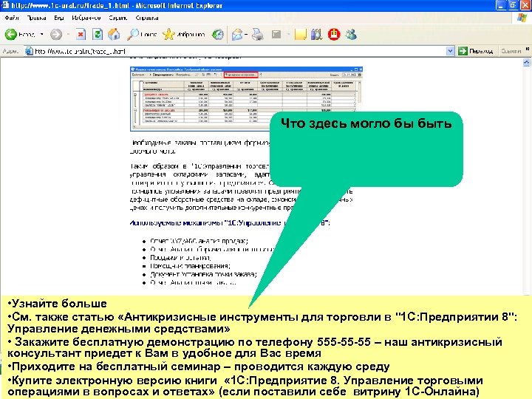Open Favorites with the star icon

click(x=184, y=34)
